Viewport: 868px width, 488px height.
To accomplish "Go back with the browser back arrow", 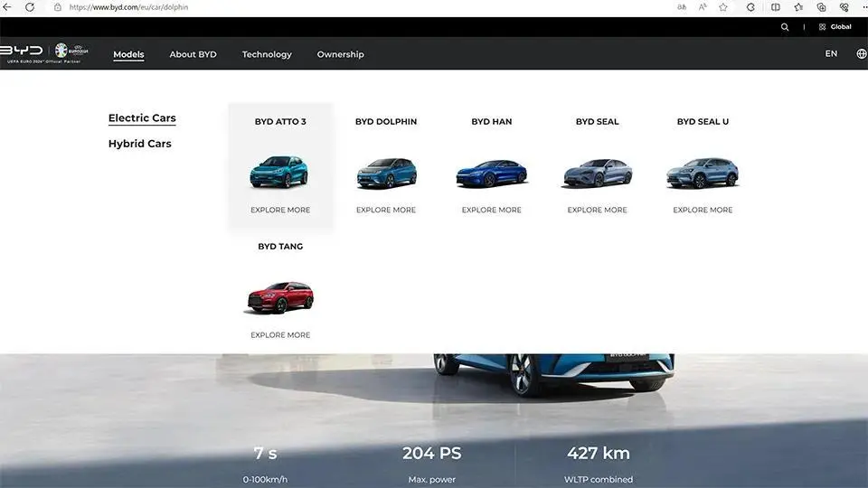I will tap(6, 7).
